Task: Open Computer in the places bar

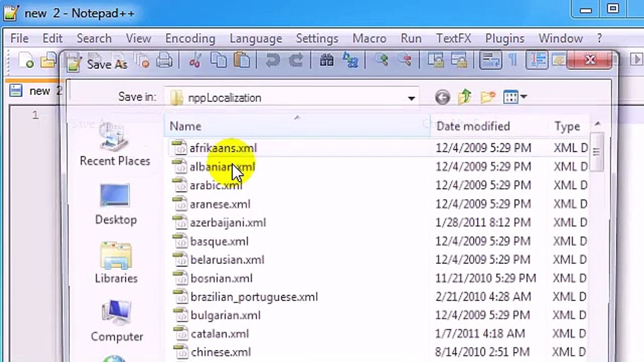Action: click(x=117, y=322)
